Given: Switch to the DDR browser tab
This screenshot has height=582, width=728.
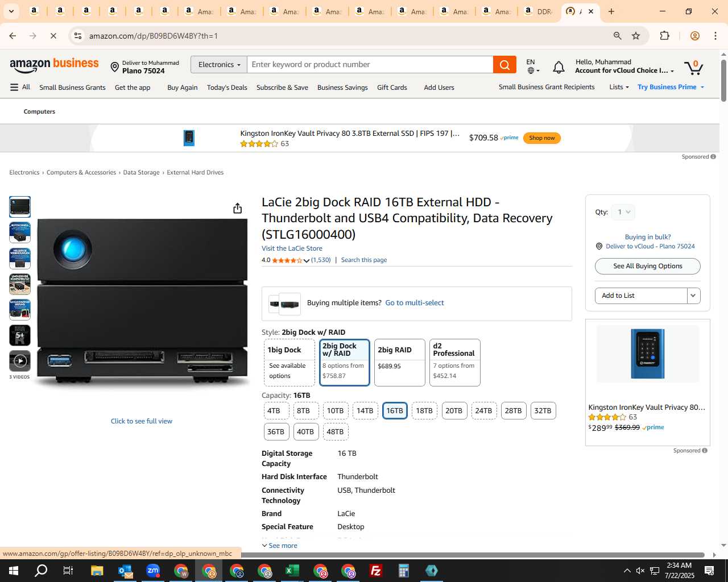Looking at the screenshot, I should point(538,11).
